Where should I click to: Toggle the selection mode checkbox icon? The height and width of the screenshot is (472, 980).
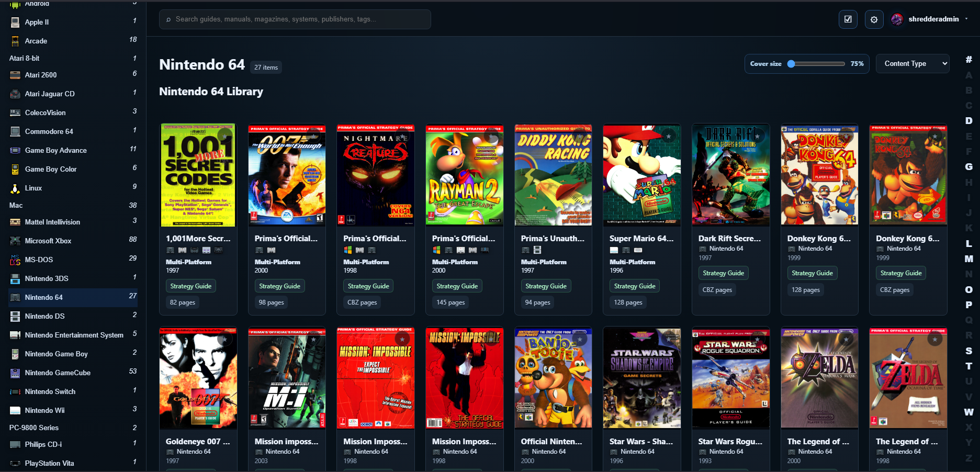pyautogui.click(x=848, y=19)
